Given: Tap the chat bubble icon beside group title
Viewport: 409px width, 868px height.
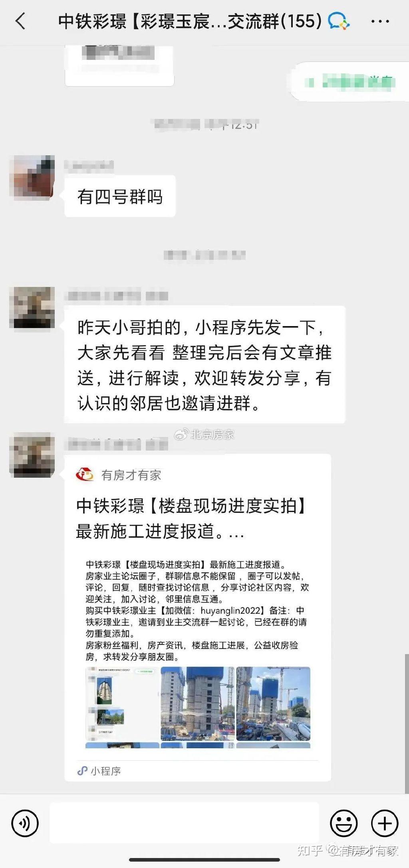Looking at the screenshot, I should tap(339, 21).
